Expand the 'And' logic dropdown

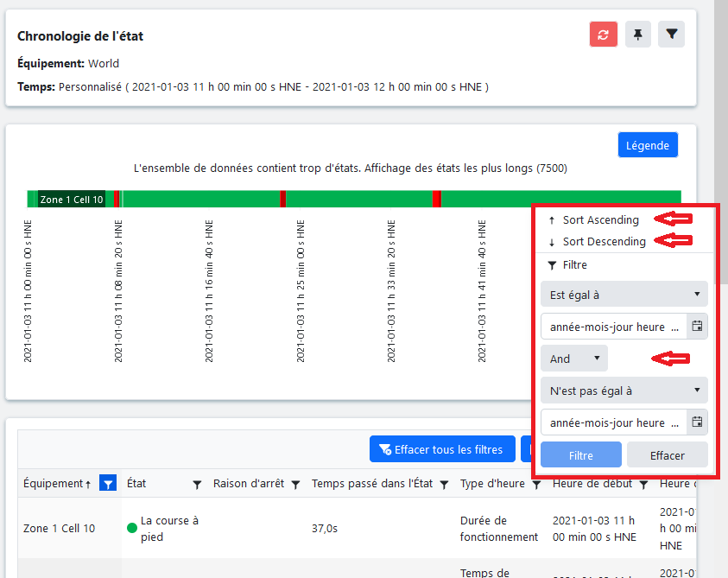[x=573, y=358]
